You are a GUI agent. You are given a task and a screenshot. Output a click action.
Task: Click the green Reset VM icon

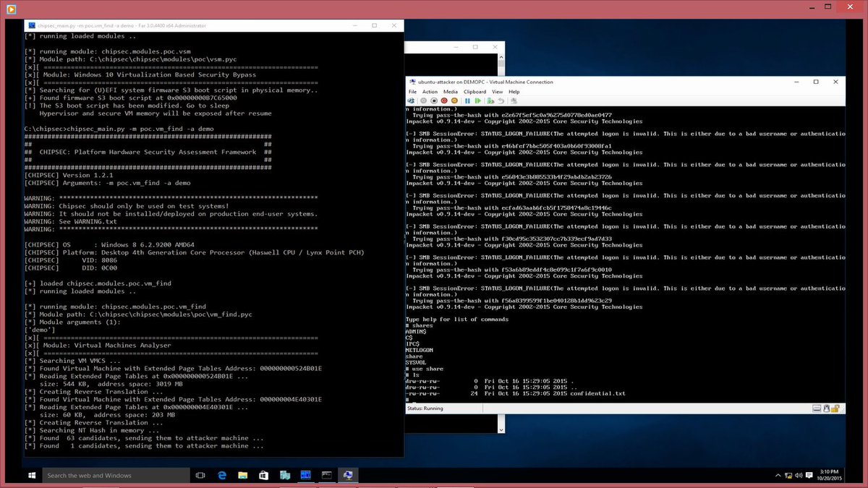[x=477, y=100]
